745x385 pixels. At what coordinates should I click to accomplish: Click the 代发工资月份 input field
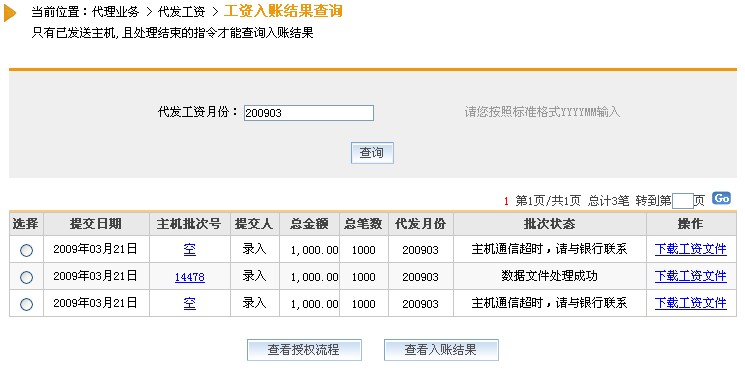(309, 113)
